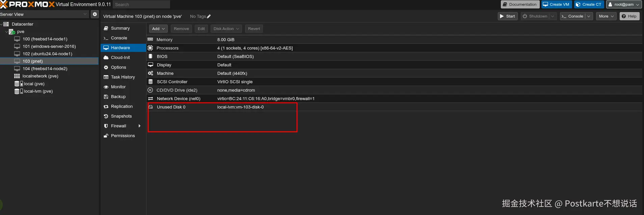
Task: Switch to the Snapshots tab
Action: (x=123, y=116)
